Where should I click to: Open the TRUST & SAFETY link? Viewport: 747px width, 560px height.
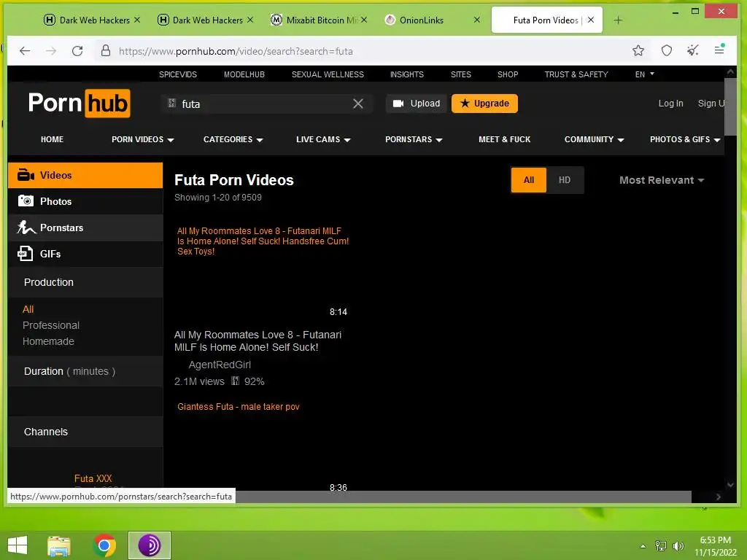click(x=576, y=74)
